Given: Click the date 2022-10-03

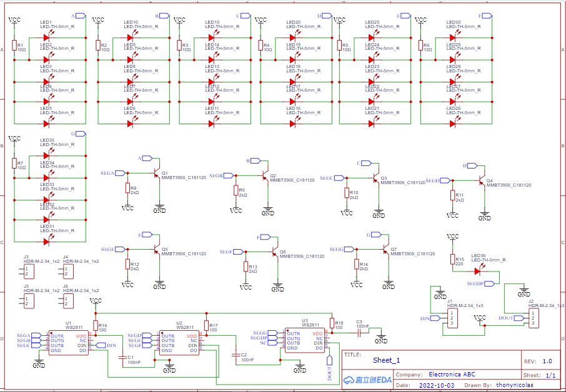Looking at the screenshot, I should (x=437, y=385).
